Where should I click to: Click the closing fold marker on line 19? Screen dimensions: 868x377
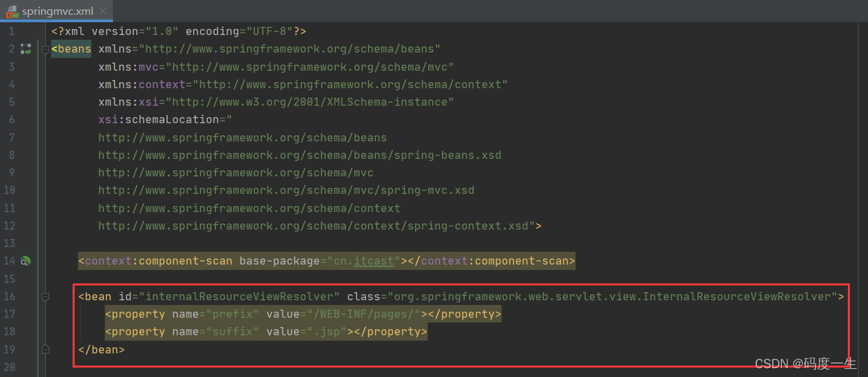pyautogui.click(x=45, y=349)
